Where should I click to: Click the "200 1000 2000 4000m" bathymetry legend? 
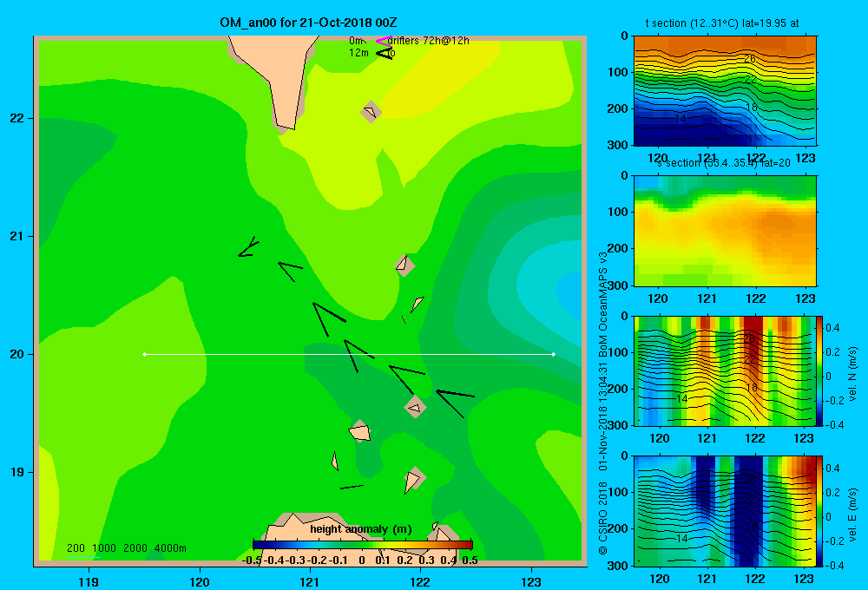(126, 548)
